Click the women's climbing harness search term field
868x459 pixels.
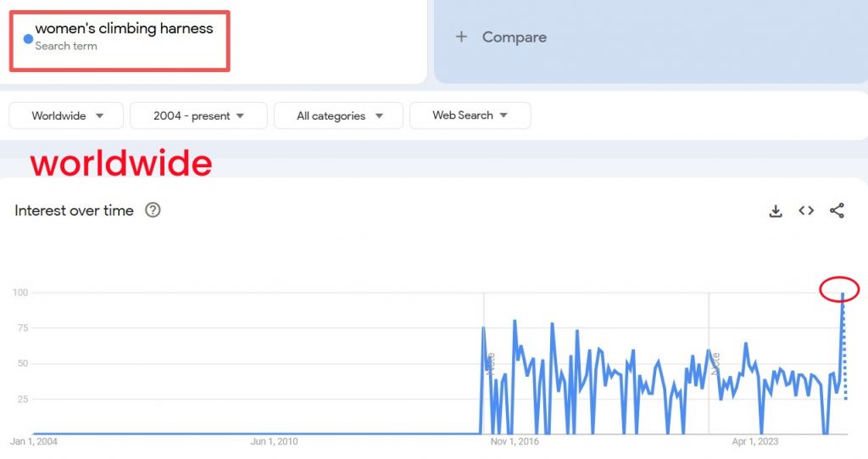click(124, 30)
